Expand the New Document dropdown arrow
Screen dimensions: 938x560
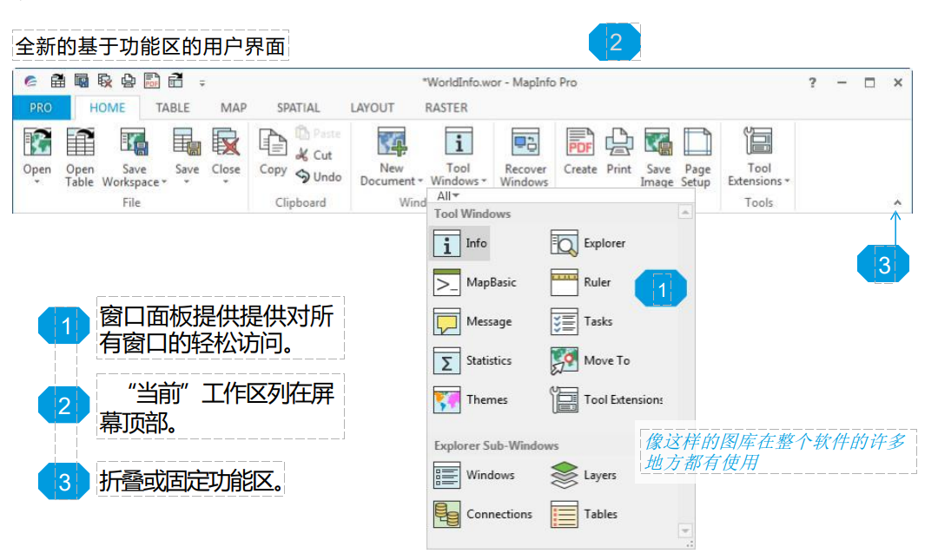[x=420, y=181]
